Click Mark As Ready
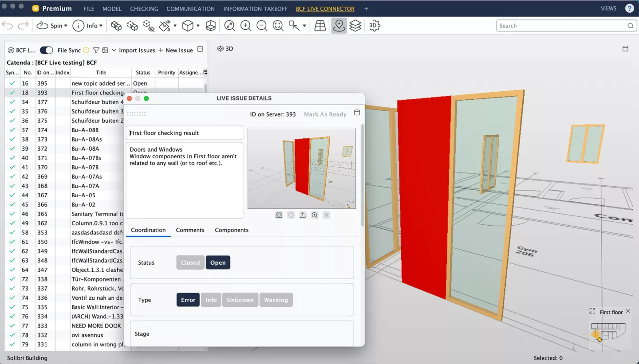Viewport: 639px width, 364px height. [x=325, y=114]
